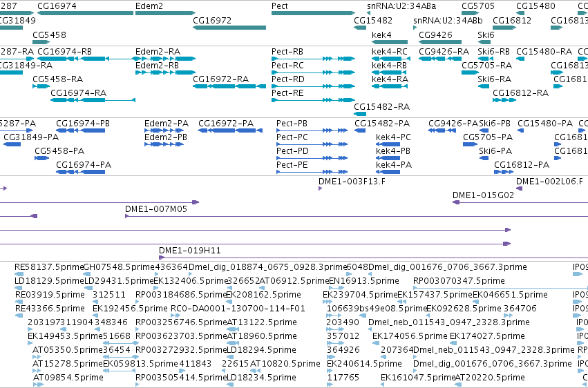Select transcript label Edem2-RB
588x388 pixels.
click(x=157, y=65)
